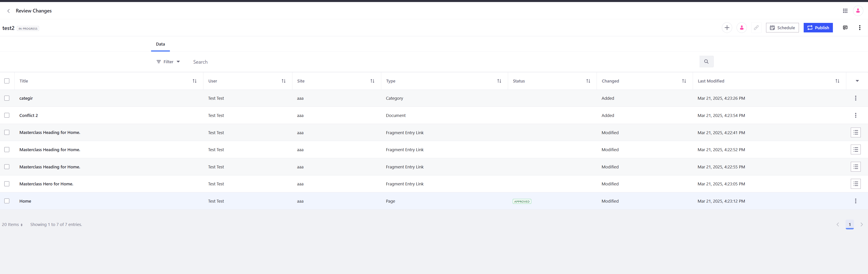
Task: View changes list for 4:22:55 PM row
Action: click(x=856, y=167)
